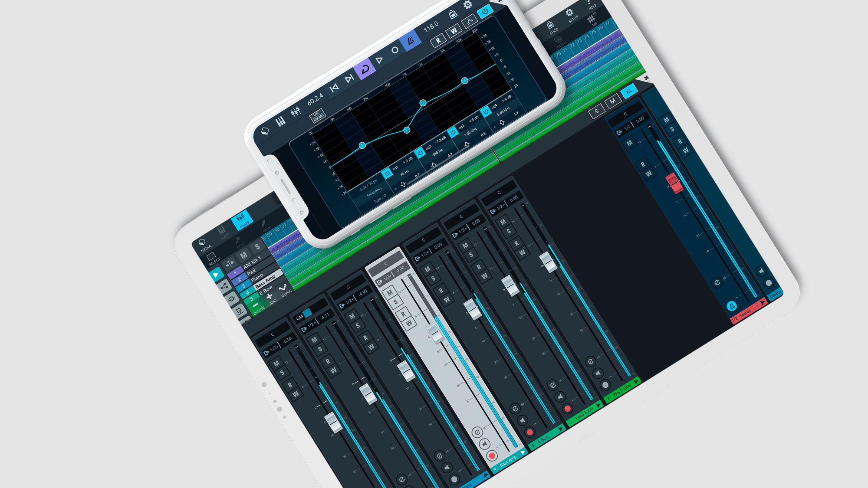Viewport: 868px width, 488px height.
Task: Solo the Bass Amp channel strip
Action: [x=395, y=301]
